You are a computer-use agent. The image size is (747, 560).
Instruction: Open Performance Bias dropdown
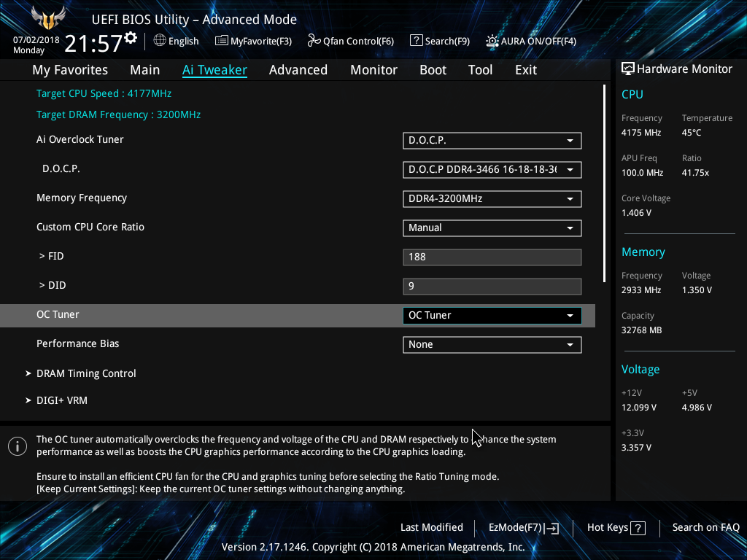click(492, 344)
